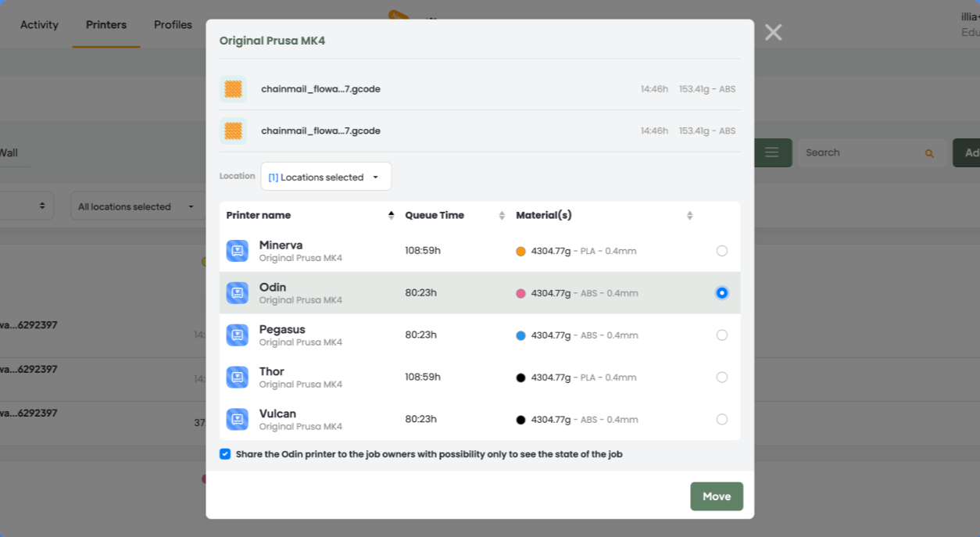Sort by Printer name column arrow
The height and width of the screenshot is (537, 980).
391,216
